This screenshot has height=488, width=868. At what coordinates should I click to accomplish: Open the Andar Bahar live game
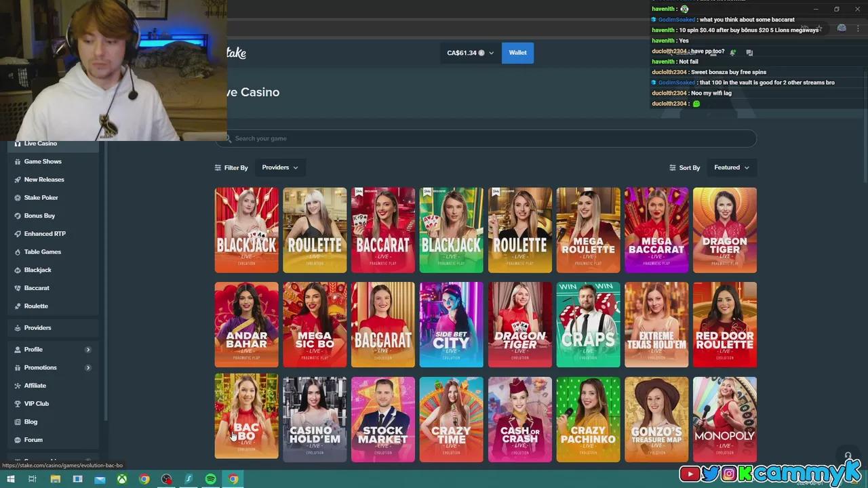click(246, 325)
